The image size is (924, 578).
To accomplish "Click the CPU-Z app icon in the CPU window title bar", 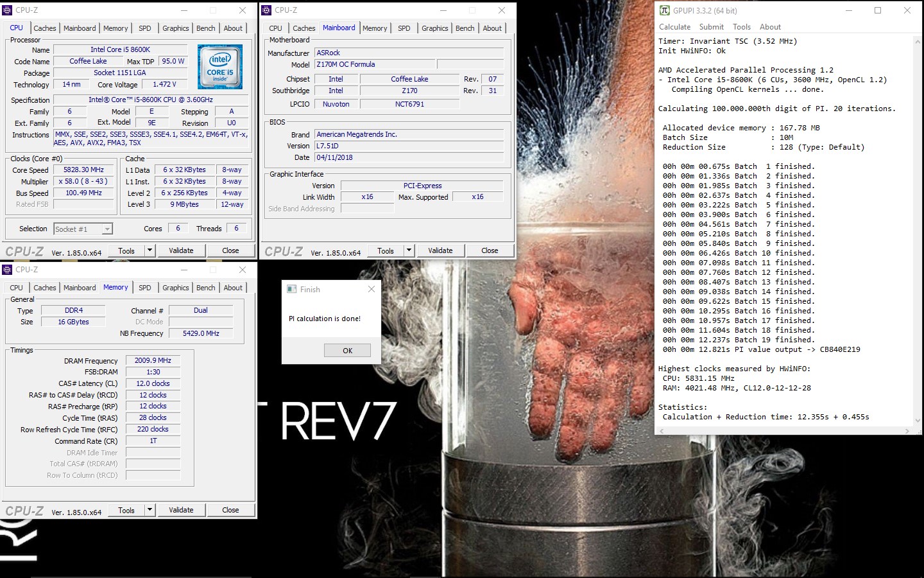I will (8, 10).
